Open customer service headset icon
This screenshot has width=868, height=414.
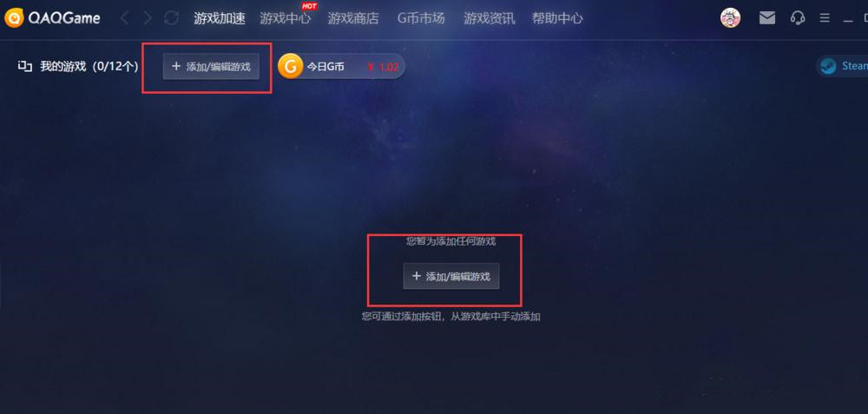(x=798, y=18)
